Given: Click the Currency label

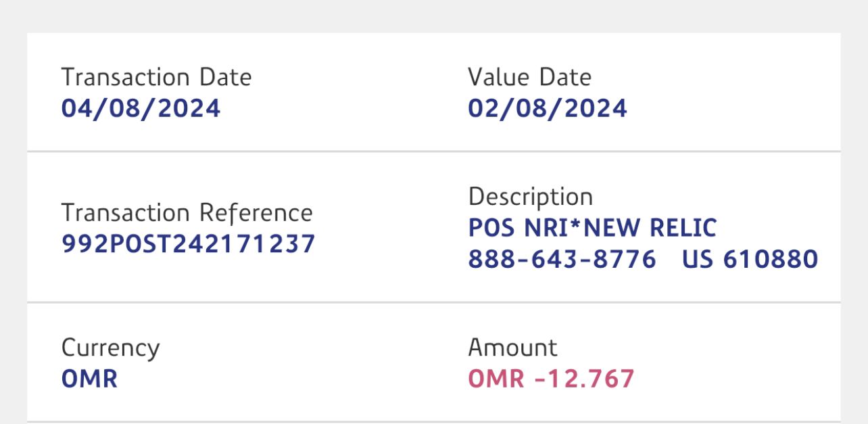Looking at the screenshot, I should coord(110,348).
